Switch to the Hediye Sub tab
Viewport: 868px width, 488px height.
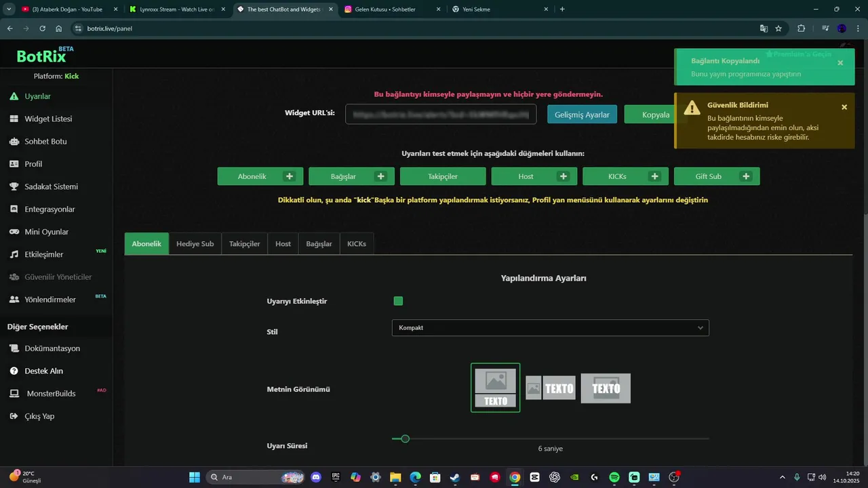point(195,244)
